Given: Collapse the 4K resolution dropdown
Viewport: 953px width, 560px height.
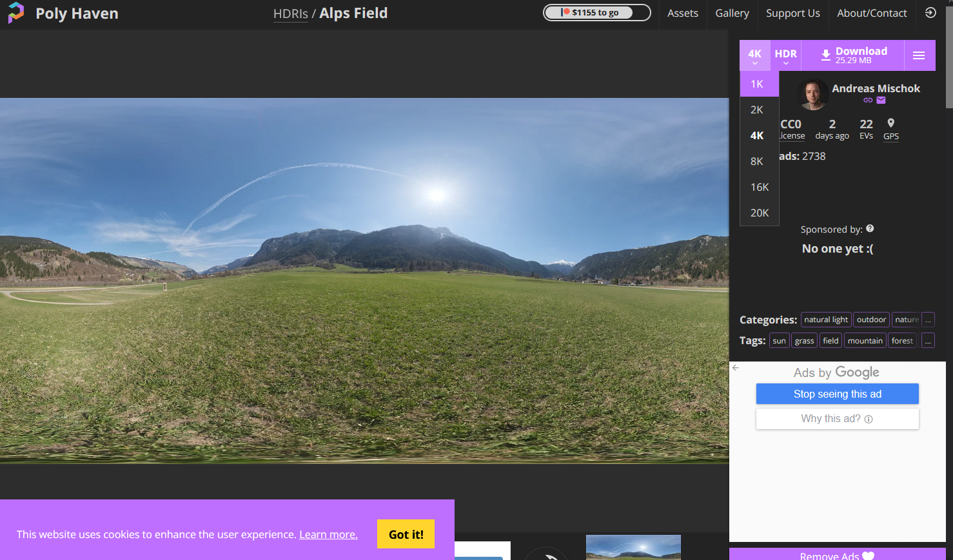Looking at the screenshot, I should 754,55.
